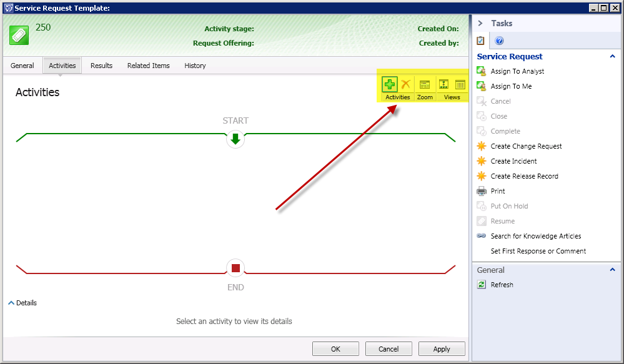Collapse the Tasks pane chevron

coord(480,23)
